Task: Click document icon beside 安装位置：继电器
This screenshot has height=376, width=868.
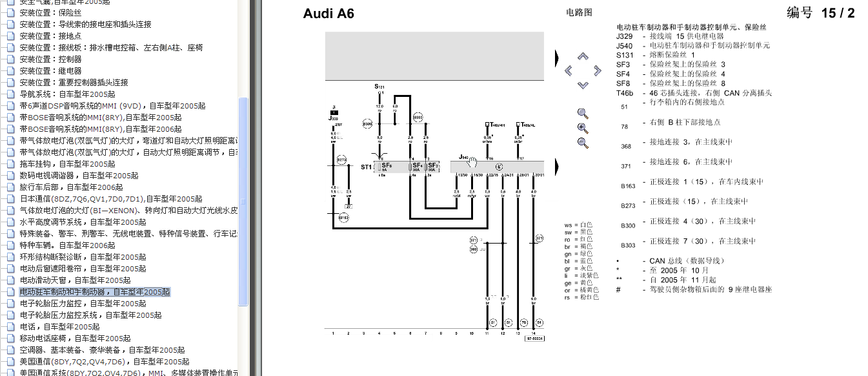Action: 10,70
